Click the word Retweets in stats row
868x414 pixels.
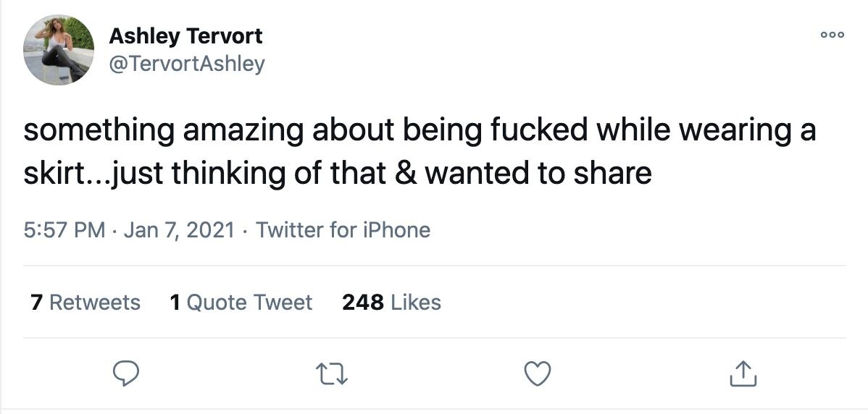tap(95, 302)
